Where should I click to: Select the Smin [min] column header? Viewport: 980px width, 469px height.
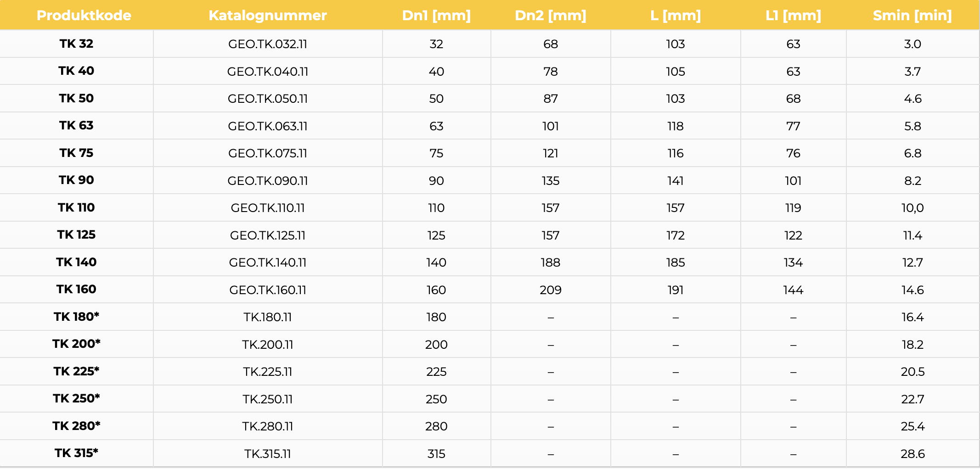pos(912,16)
